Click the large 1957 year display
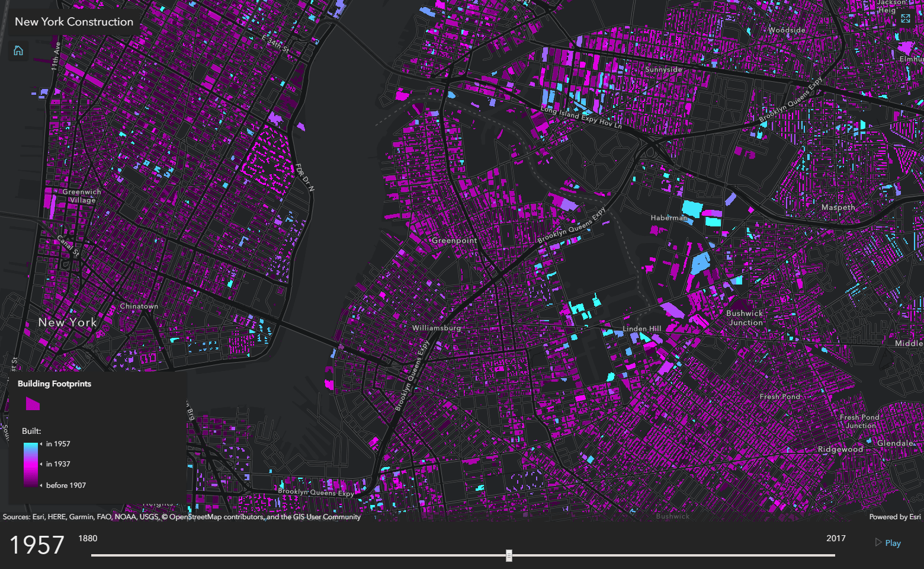Image resolution: width=924 pixels, height=569 pixels. point(37,545)
